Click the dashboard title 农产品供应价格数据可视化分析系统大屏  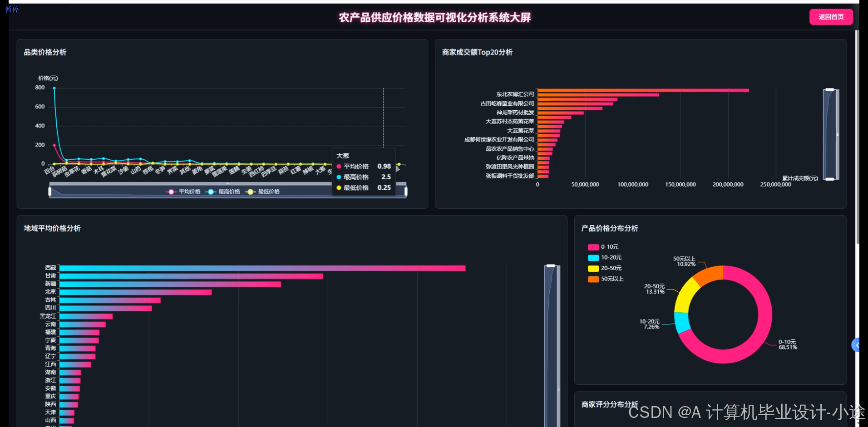(435, 17)
